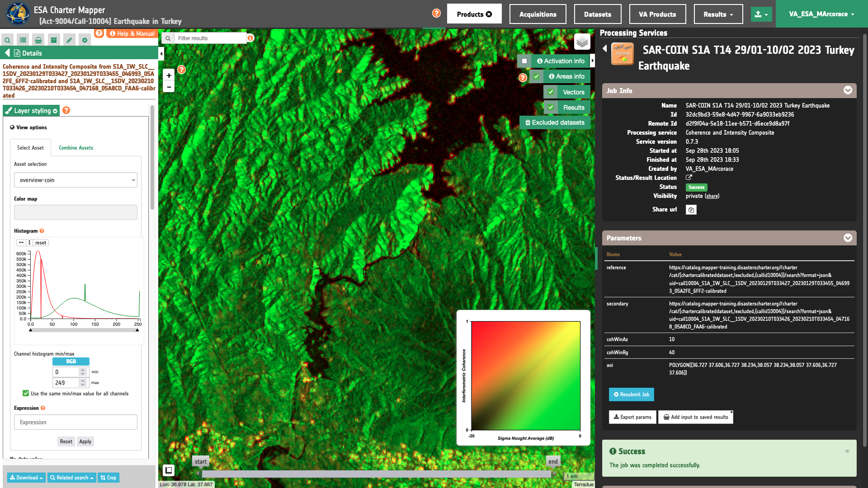Open help next to the left toolbar
868x488 pixels.
[99, 33]
